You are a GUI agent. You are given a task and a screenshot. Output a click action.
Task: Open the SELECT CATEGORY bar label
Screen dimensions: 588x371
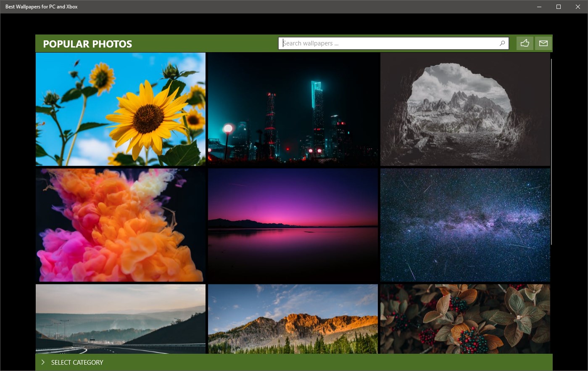77,363
